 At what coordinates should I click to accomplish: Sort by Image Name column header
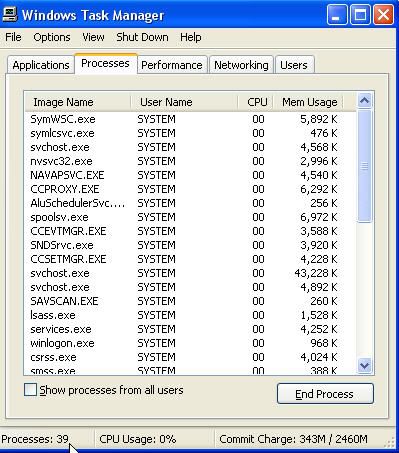(x=77, y=102)
